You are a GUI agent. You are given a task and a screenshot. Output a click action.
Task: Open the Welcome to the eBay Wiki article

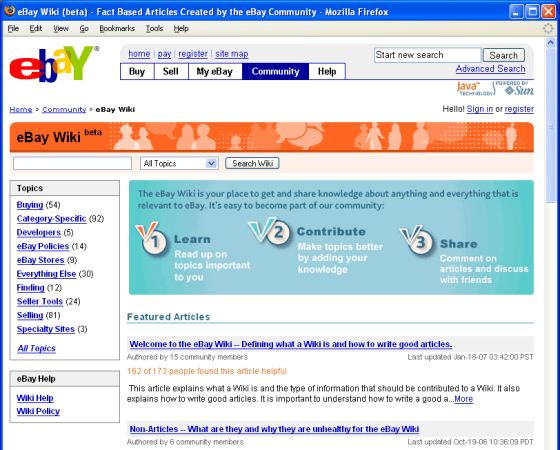(291, 344)
